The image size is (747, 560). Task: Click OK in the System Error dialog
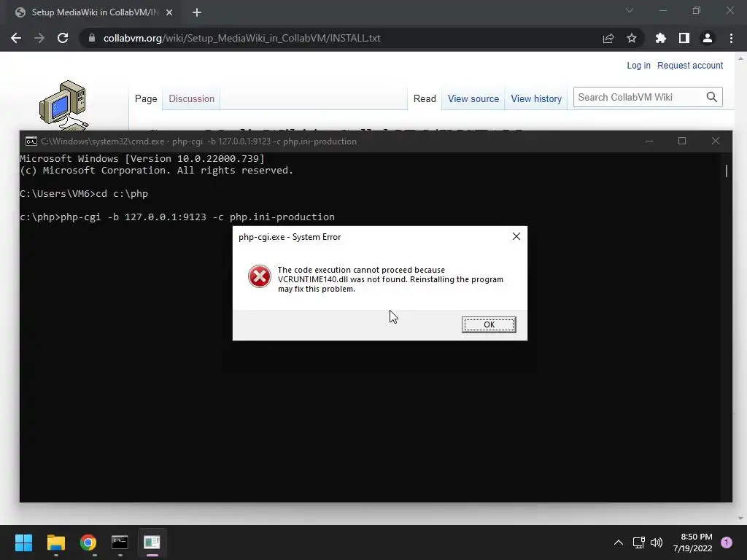click(488, 324)
